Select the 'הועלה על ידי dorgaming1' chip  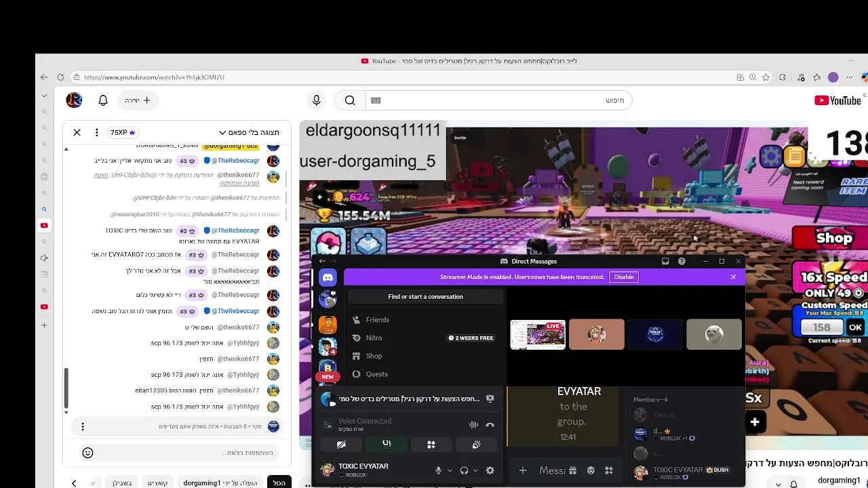(x=220, y=483)
